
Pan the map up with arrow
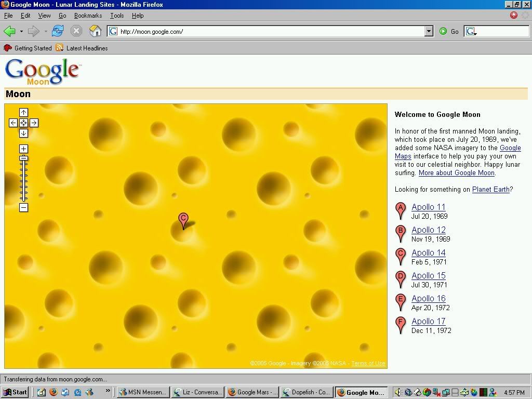pos(23,112)
